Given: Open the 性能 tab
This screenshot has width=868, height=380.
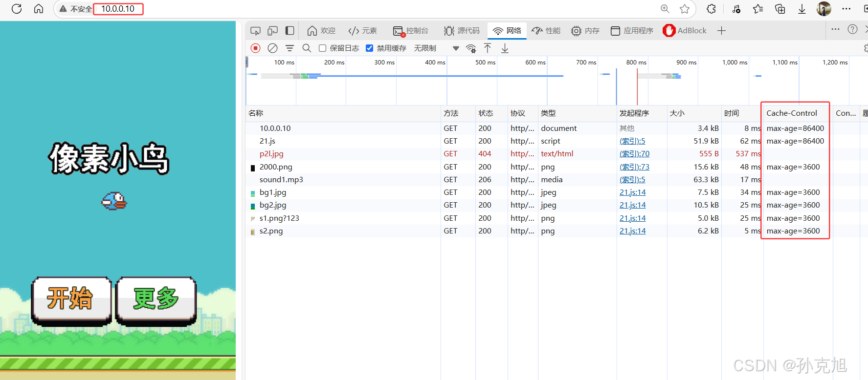Looking at the screenshot, I should [546, 31].
